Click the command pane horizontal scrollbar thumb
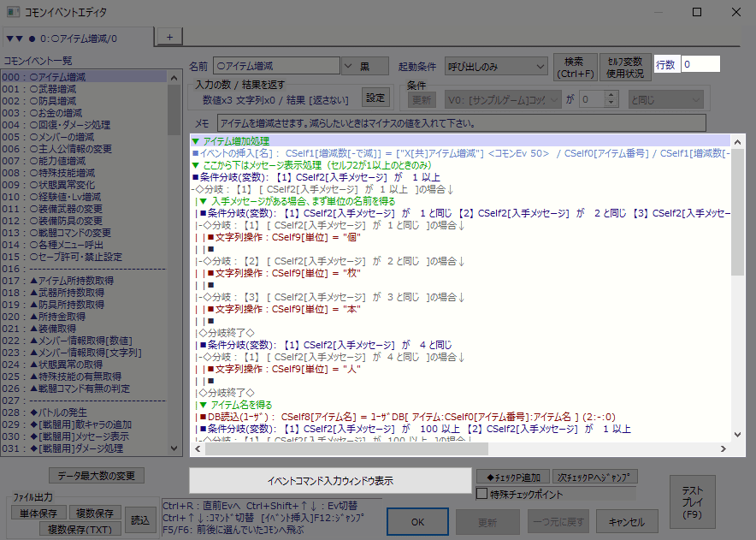756x540 pixels. [346, 448]
